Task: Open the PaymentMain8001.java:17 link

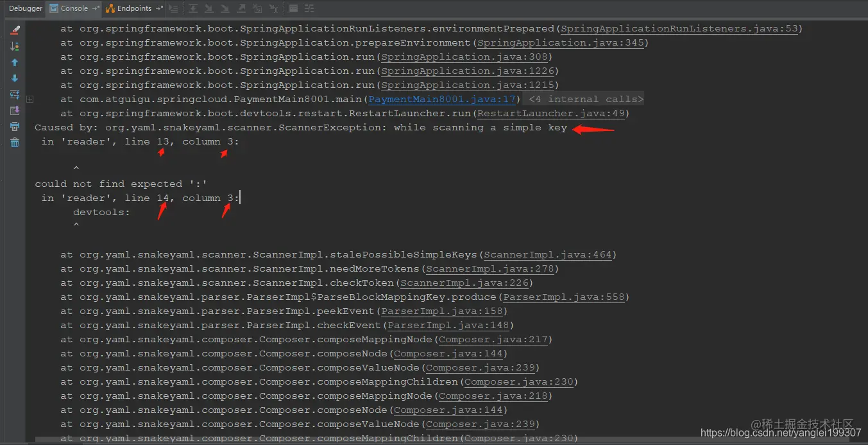Action: 442,100
